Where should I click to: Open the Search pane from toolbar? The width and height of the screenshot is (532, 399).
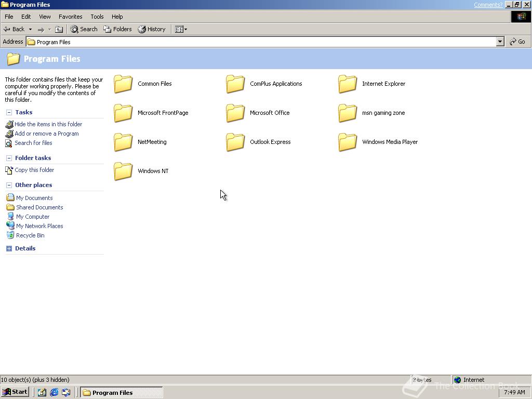[x=84, y=29]
